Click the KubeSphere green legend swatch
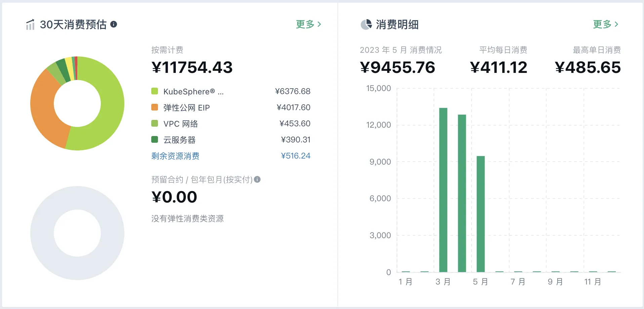The width and height of the screenshot is (644, 309). pos(155,91)
